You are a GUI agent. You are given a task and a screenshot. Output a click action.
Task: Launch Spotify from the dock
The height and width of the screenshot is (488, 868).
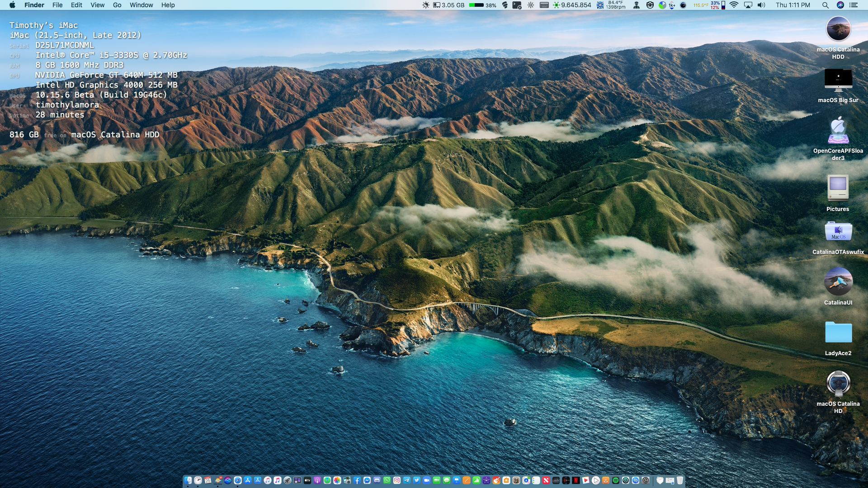pos(616,480)
